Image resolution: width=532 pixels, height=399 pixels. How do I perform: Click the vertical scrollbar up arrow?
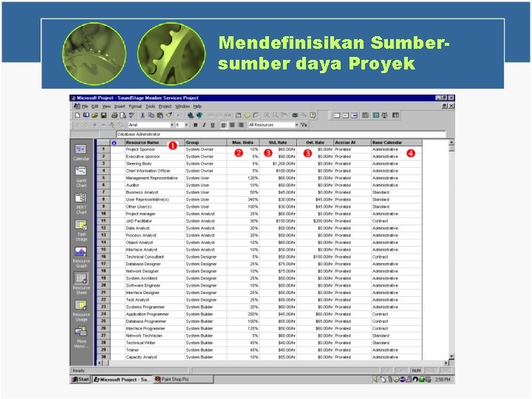[451, 142]
